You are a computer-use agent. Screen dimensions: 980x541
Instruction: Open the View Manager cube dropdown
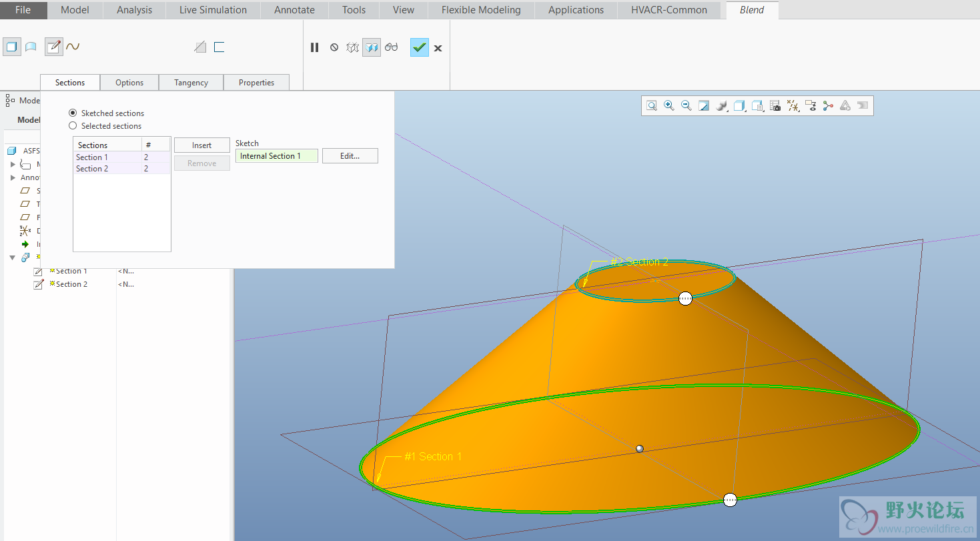coord(757,105)
